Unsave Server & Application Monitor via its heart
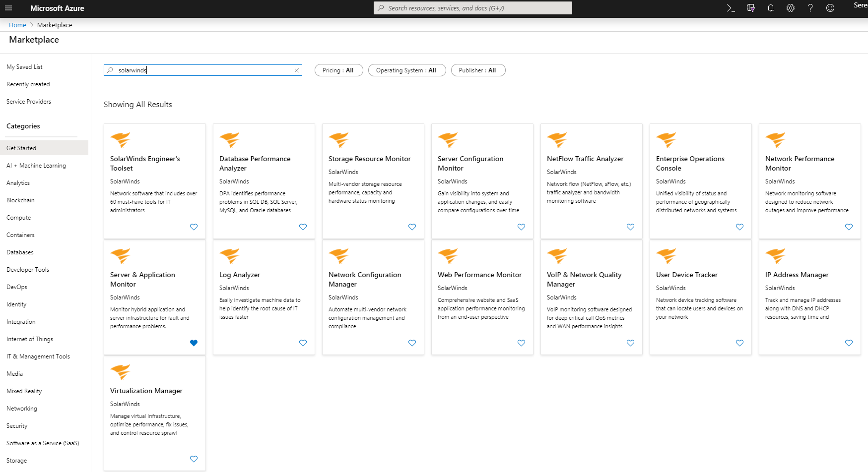The width and height of the screenshot is (868, 472). (194, 343)
